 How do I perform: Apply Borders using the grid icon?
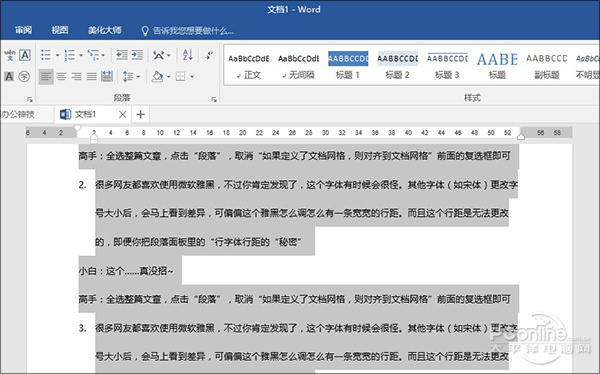pyautogui.click(x=180, y=77)
